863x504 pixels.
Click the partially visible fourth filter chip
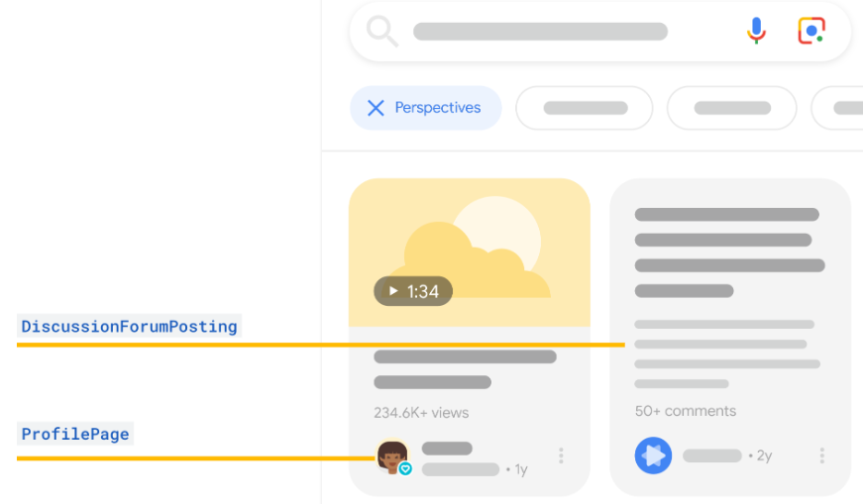pyautogui.click(x=840, y=108)
